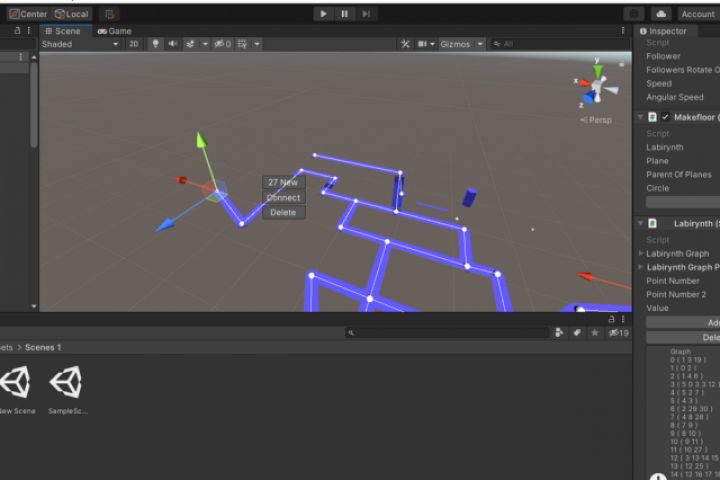
Task: Click the project search field
Action: (x=448, y=333)
